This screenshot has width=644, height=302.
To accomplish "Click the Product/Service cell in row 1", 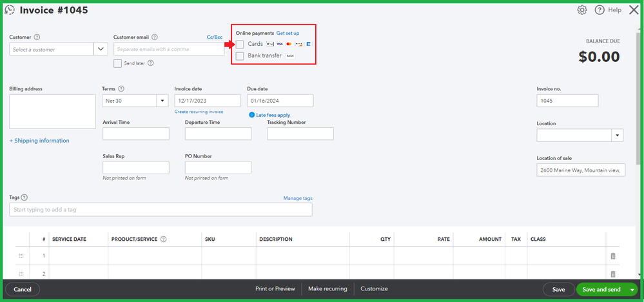I will point(155,256).
